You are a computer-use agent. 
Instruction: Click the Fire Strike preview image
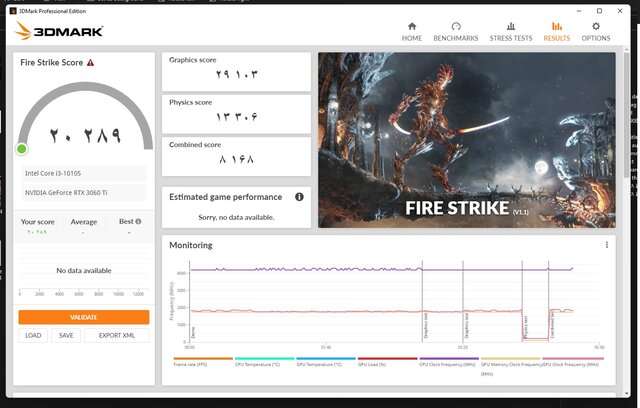[467, 140]
